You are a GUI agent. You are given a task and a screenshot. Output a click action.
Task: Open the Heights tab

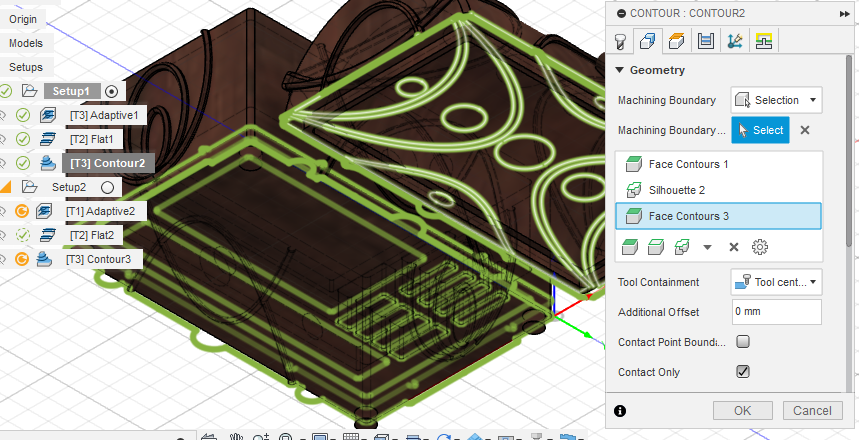(677, 42)
